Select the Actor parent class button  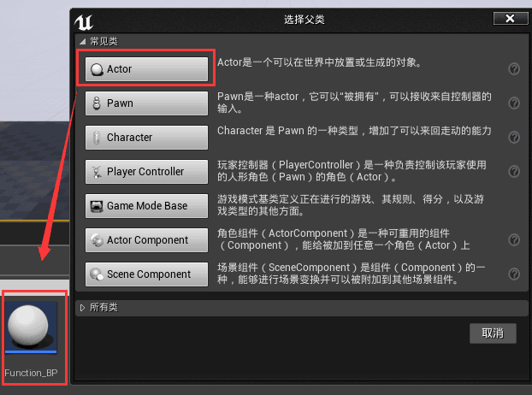[x=146, y=69]
